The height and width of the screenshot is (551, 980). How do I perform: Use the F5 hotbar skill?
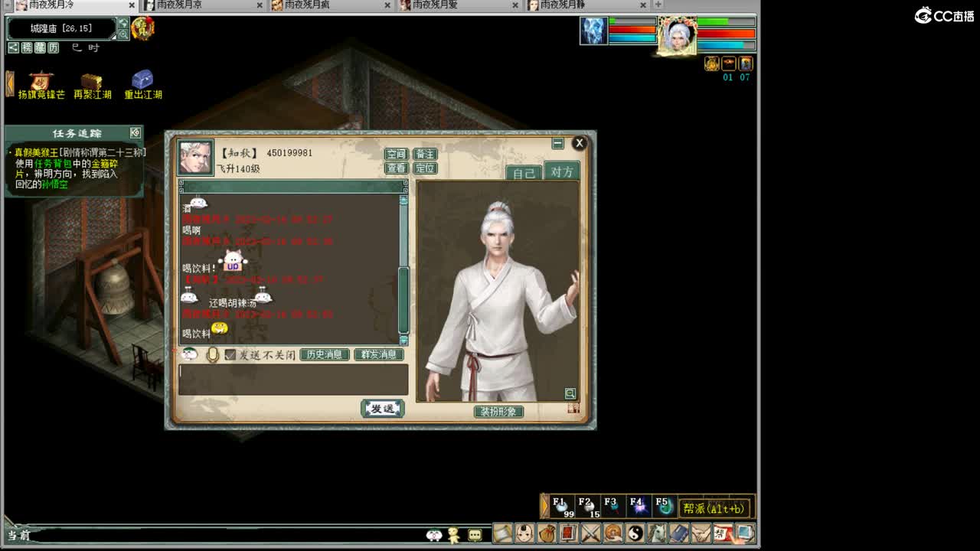click(x=664, y=507)
